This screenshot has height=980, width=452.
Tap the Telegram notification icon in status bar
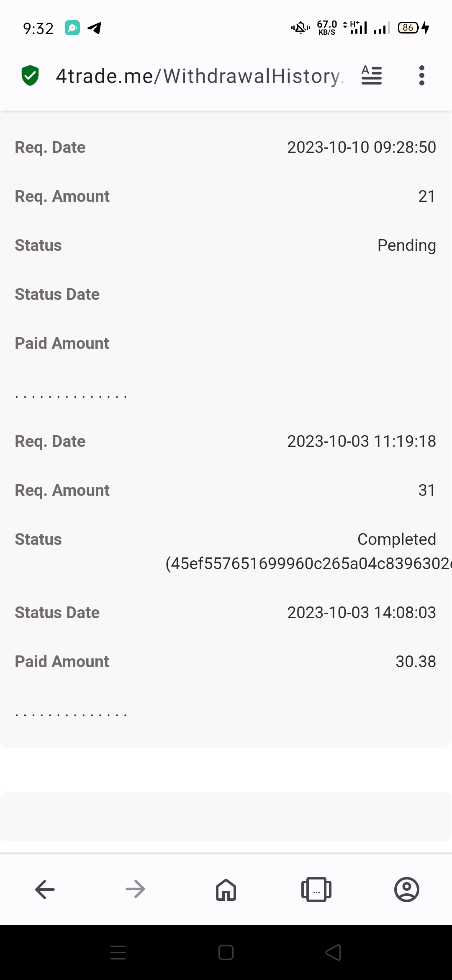point(94,28)
